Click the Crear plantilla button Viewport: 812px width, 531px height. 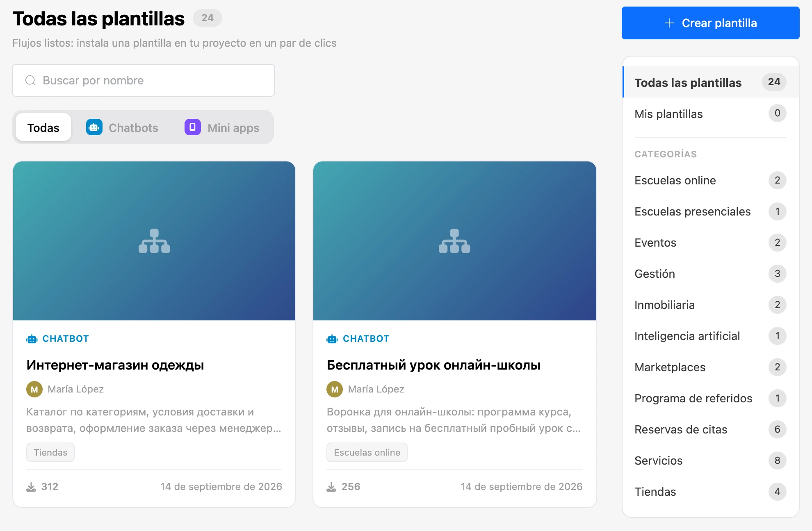pos(711,23)
